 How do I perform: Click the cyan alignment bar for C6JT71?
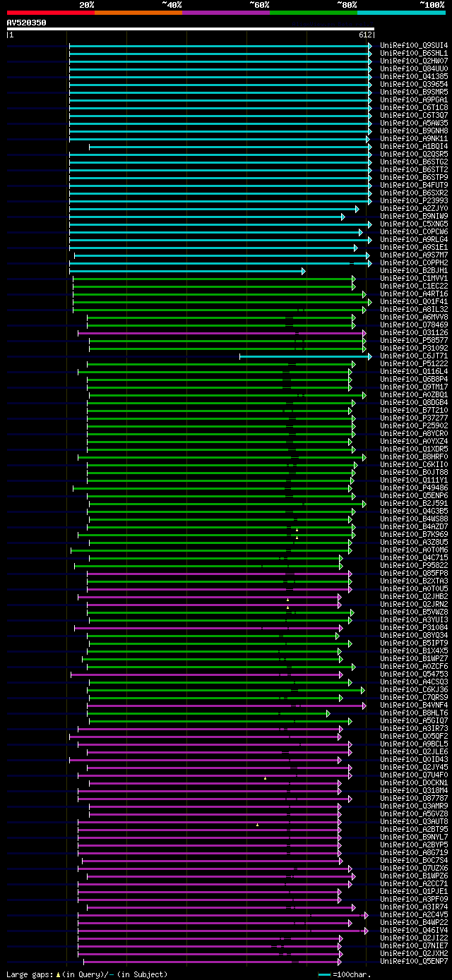coord(305,356)
